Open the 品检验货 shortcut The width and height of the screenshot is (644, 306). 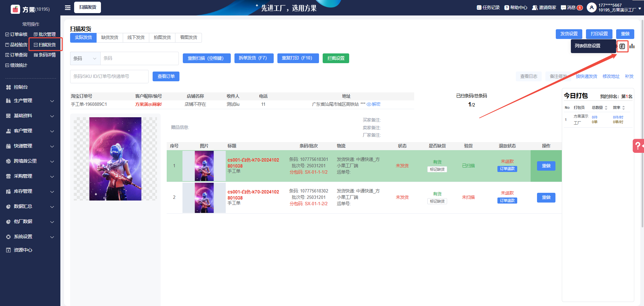(16, 45)
